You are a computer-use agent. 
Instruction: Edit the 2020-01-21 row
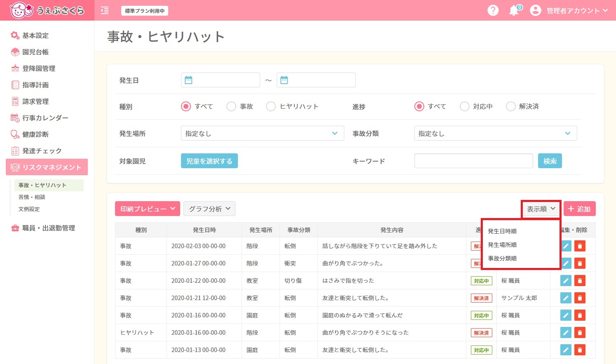pyautogui.click(x=566, y=298)
